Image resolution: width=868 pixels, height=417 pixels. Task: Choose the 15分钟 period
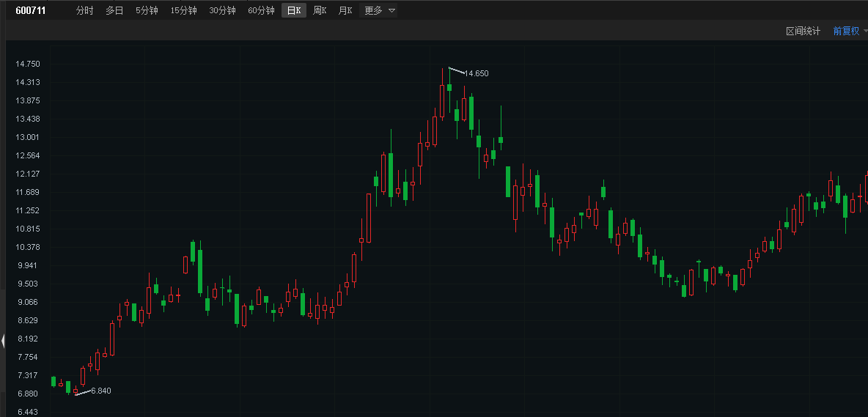click(x=183, y=11)
